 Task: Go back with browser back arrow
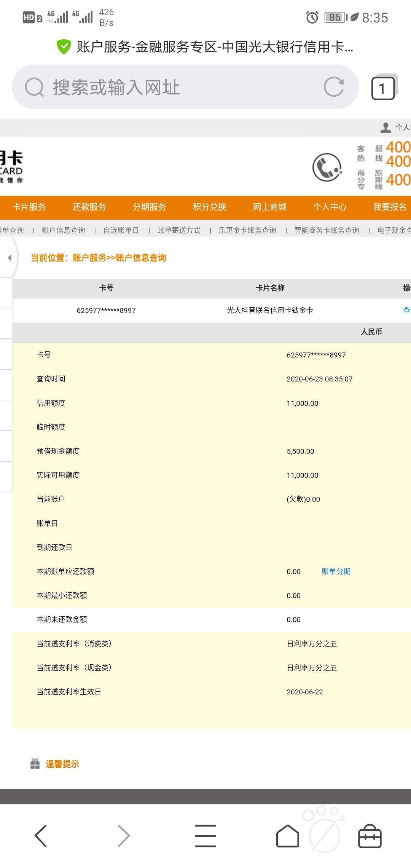pyautogui.click(x=41, y=836)
